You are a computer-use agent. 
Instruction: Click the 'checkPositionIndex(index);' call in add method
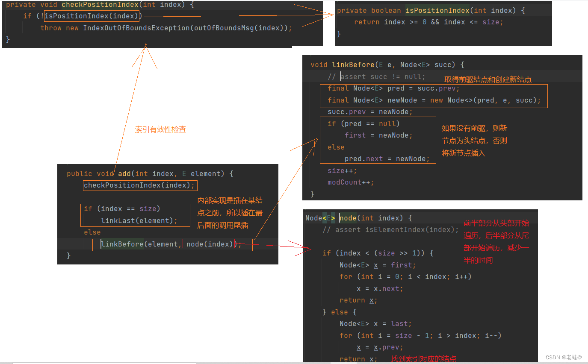coord(139,185)
